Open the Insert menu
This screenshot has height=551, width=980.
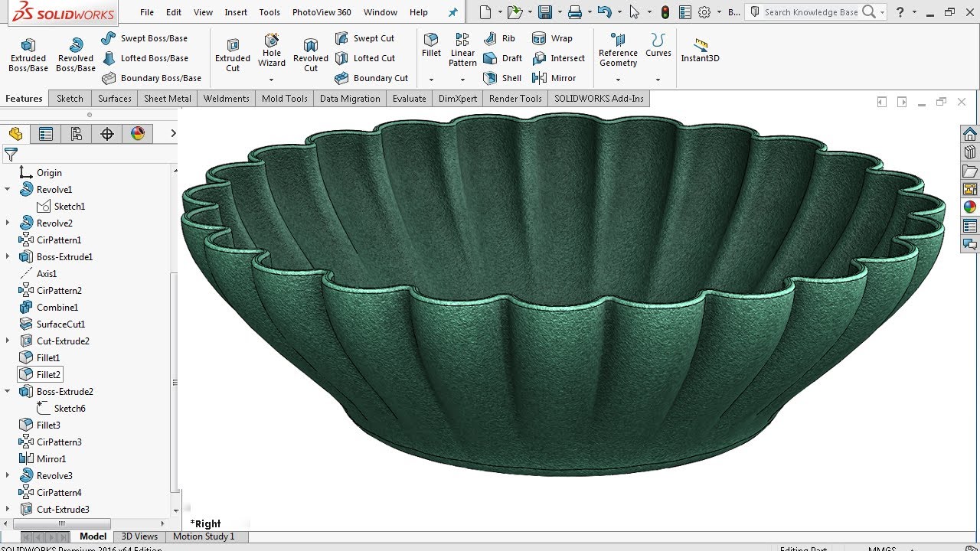(236, 12)
